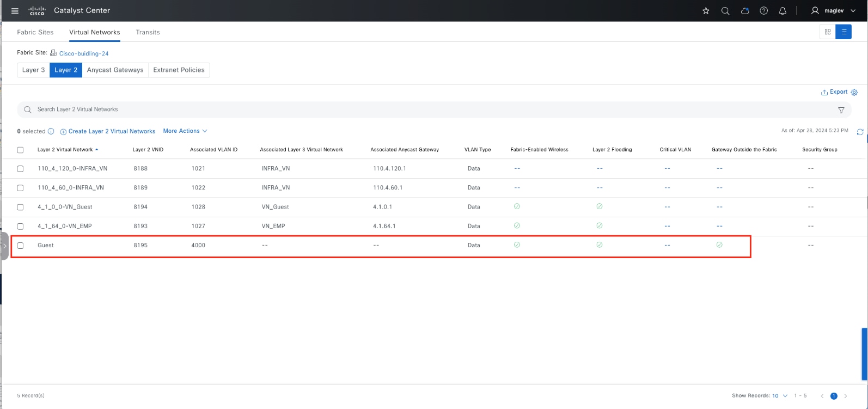Click the table filter funnel icon

coord(841,110)
